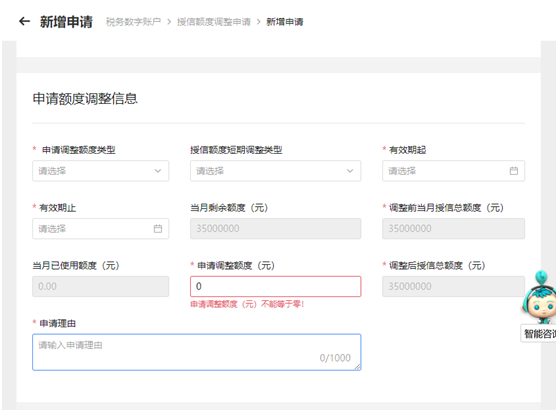Screen dimensions: 558x412
Task: Open the 授信额度调整申请 breadcrumb link
Action: (214, 22)
